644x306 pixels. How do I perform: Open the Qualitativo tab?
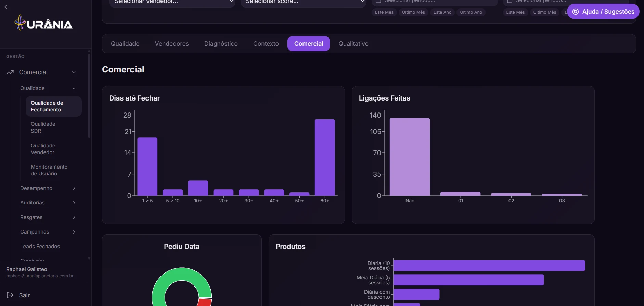tap(353, 44)
